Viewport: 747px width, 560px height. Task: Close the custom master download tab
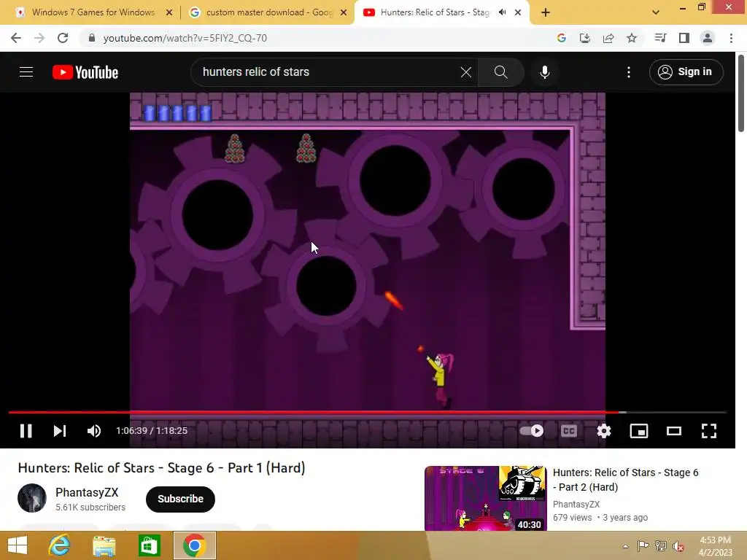click(x=344, y=12)
